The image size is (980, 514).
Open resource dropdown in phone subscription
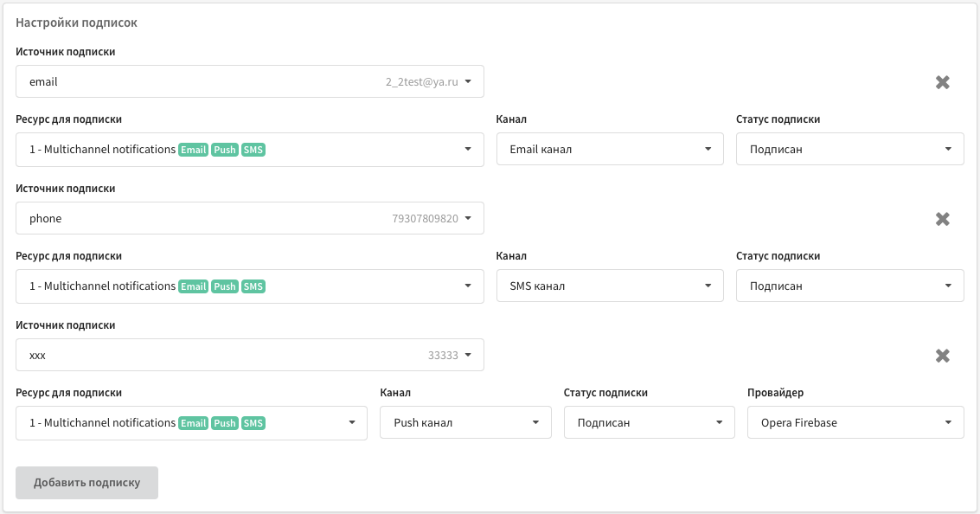pyautogui.click(x=250, y=286)
